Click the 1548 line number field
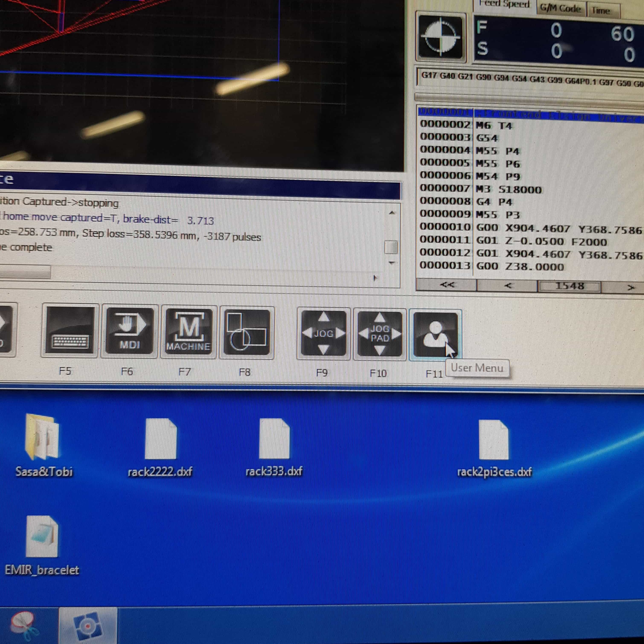This screenshot has height=644, width=644. (569, 286)
